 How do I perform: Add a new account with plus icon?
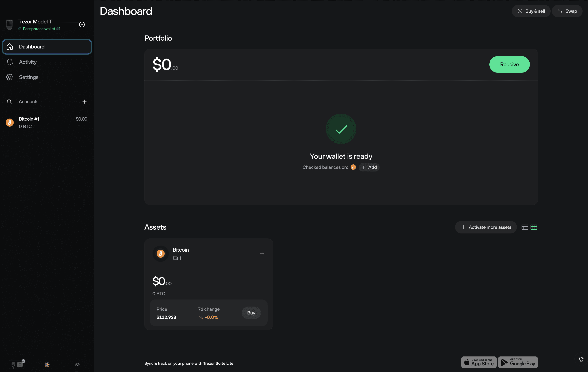(x=84, y=102)
